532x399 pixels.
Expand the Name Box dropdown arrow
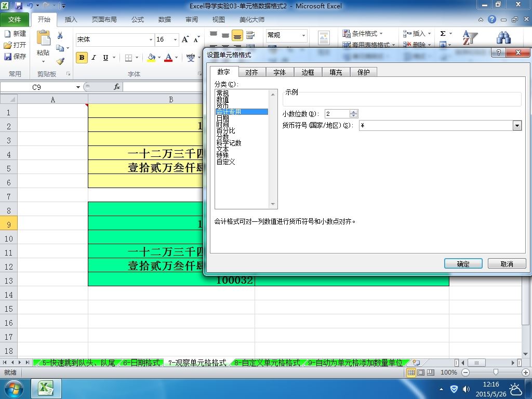pyautogui.click(x=78, y=87)
